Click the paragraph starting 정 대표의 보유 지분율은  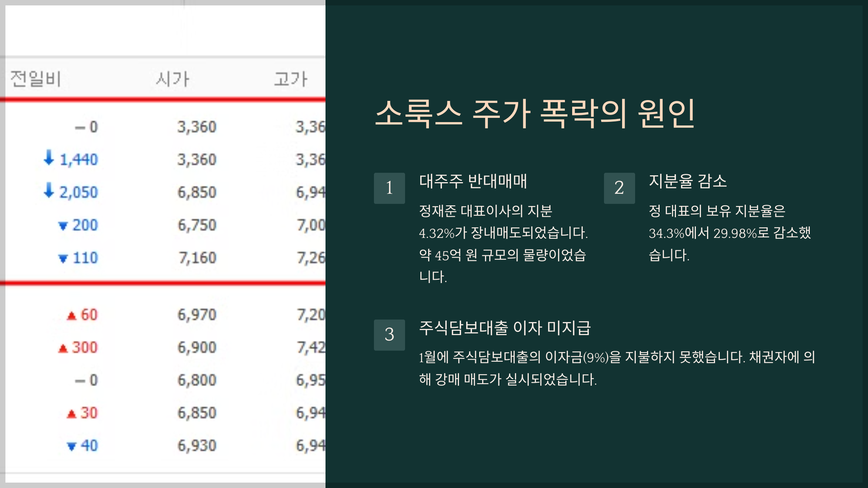[730, 233]
